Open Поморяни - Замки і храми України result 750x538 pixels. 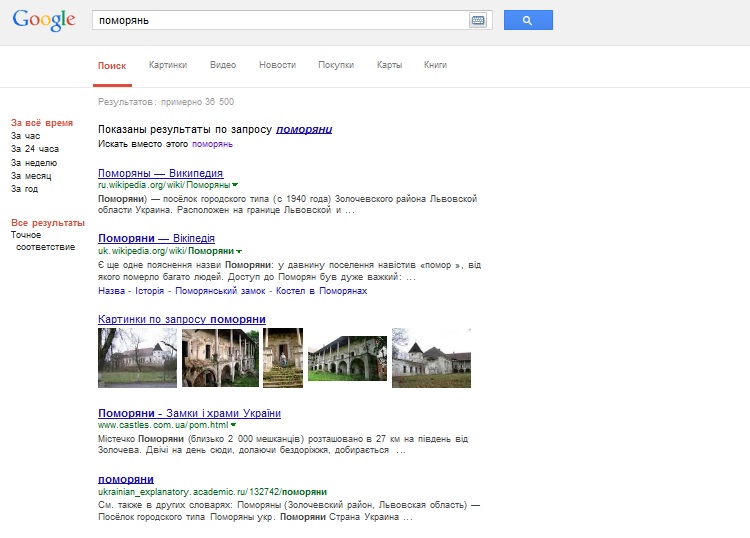coord(189,413)
